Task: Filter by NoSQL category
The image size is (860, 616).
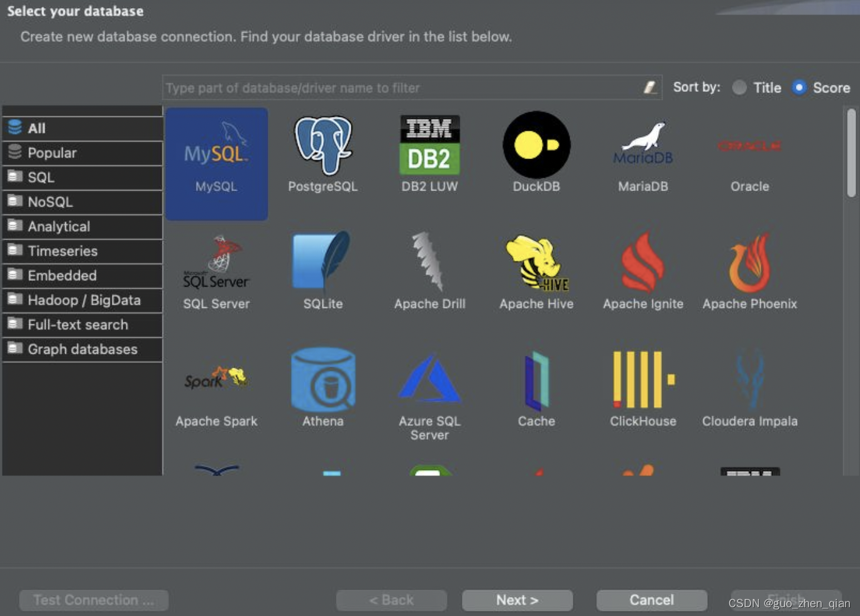Action: pos(82,202)
